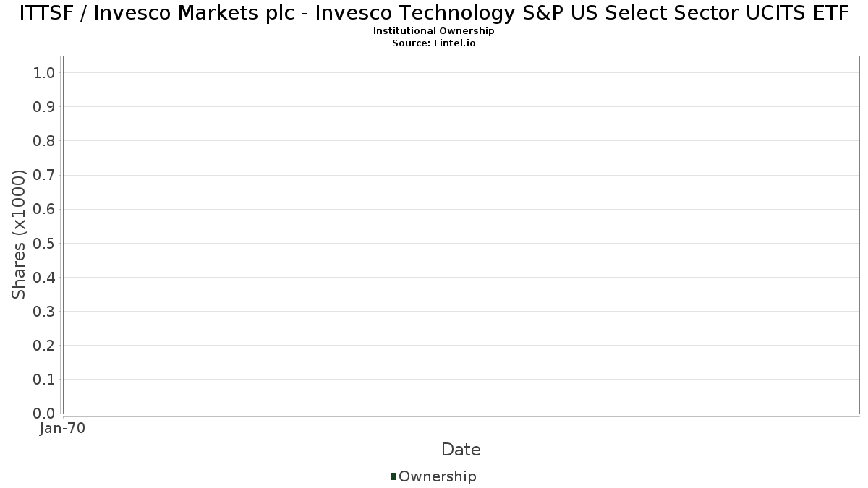This screenshot has width=868, height=488.
Task: Select the Jan-70 x-axis tick label
Action: coord(63,429)
